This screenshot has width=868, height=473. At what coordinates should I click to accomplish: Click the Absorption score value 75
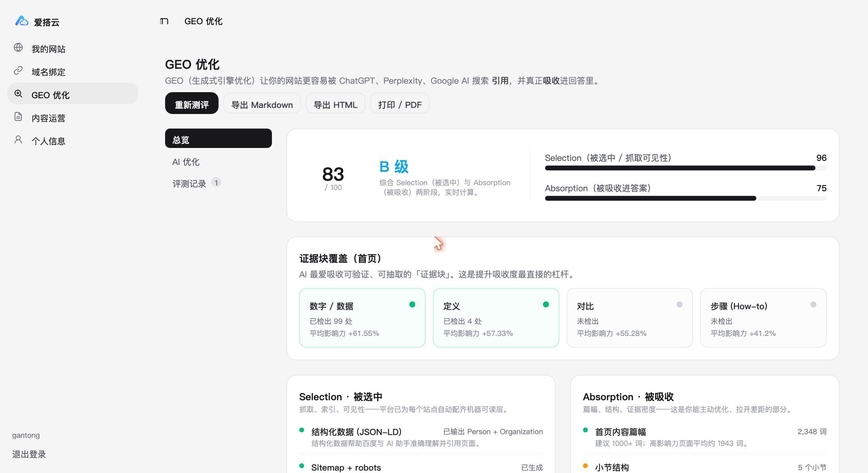coord(821,188)
